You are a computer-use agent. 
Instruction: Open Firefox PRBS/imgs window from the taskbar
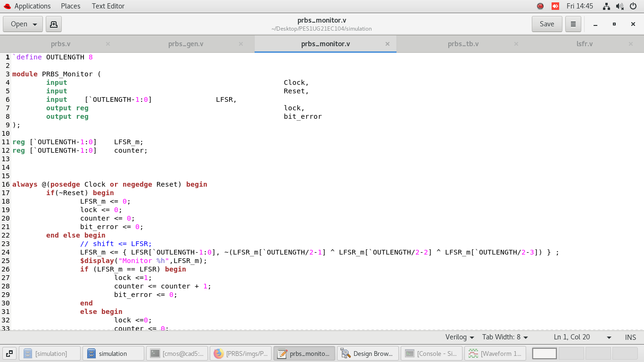[241, 353]
